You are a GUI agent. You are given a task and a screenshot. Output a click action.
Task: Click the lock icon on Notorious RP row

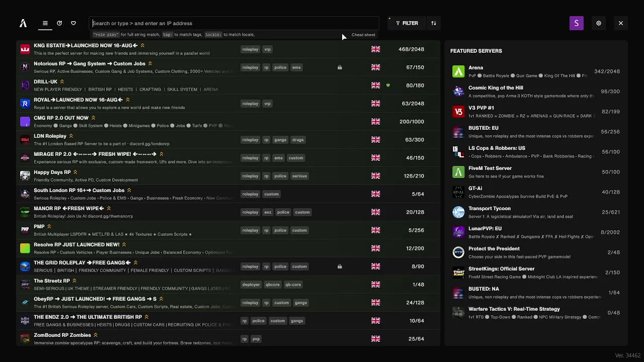[x=340, y=67]
